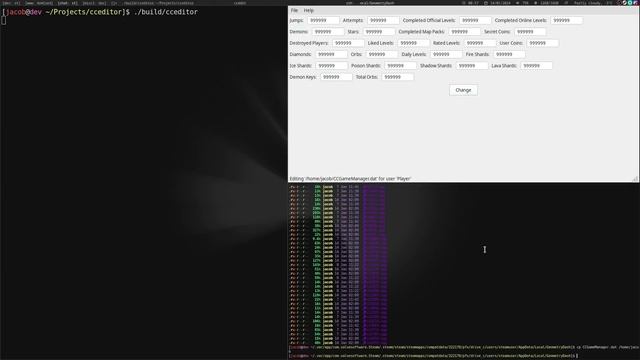Focus the Stars value field
This screenshot has height=360, width=640.
pyautogui.click(x=379, y=32)
